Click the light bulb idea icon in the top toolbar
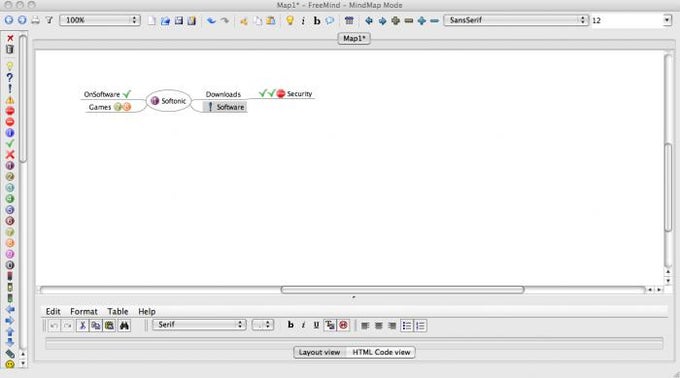 click(x=290, y=20)
